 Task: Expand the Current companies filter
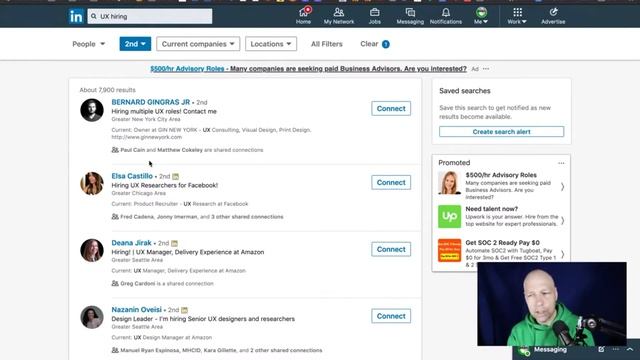coord(198,44)
